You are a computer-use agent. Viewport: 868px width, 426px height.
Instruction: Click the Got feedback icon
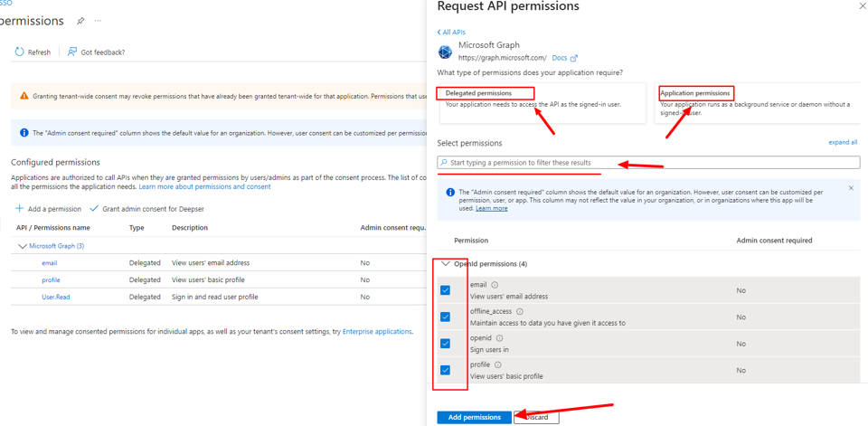pyautogui.click(x=72, y=52)
